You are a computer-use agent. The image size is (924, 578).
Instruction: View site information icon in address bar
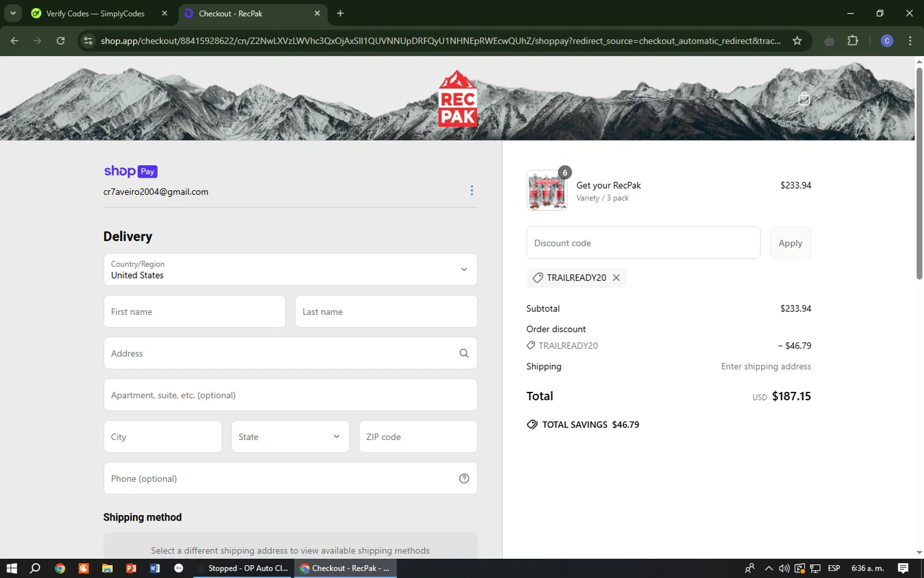[88, 41]
